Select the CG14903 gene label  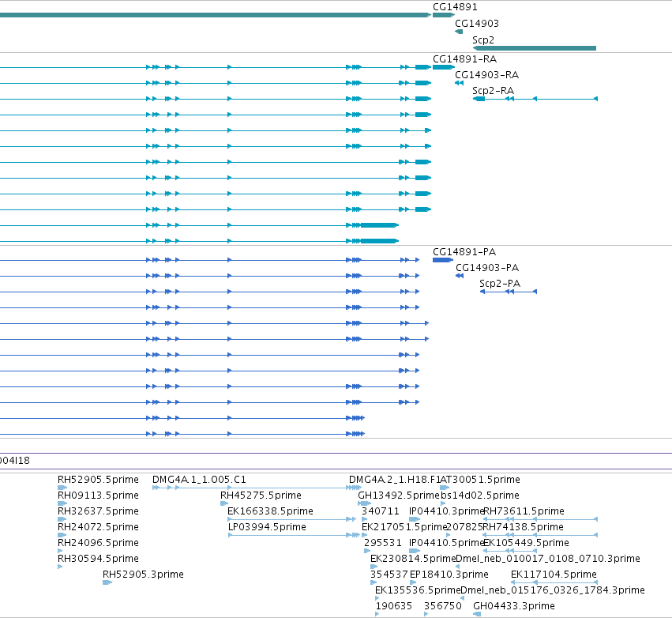point(477,24)
